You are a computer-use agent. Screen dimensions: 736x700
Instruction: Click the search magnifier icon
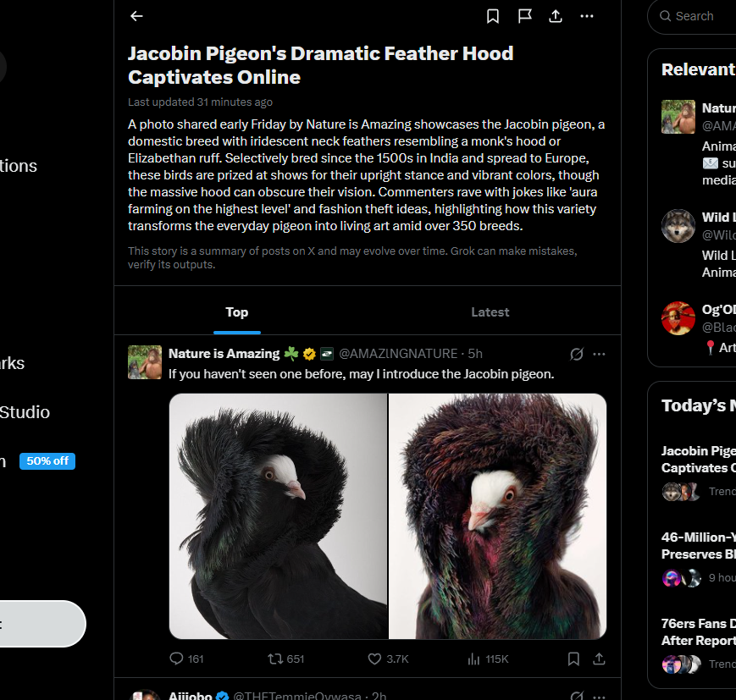[665, 16]
